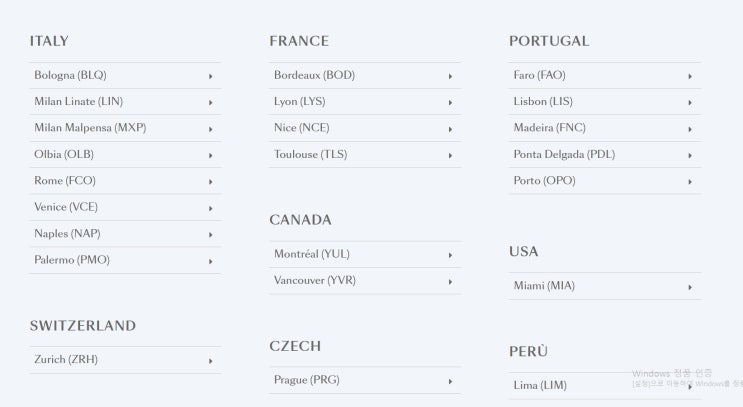Viewport: 743px width, 407px height.
Task: Click the arrow next to Faro (FAO)
Action: click(690, 76)
